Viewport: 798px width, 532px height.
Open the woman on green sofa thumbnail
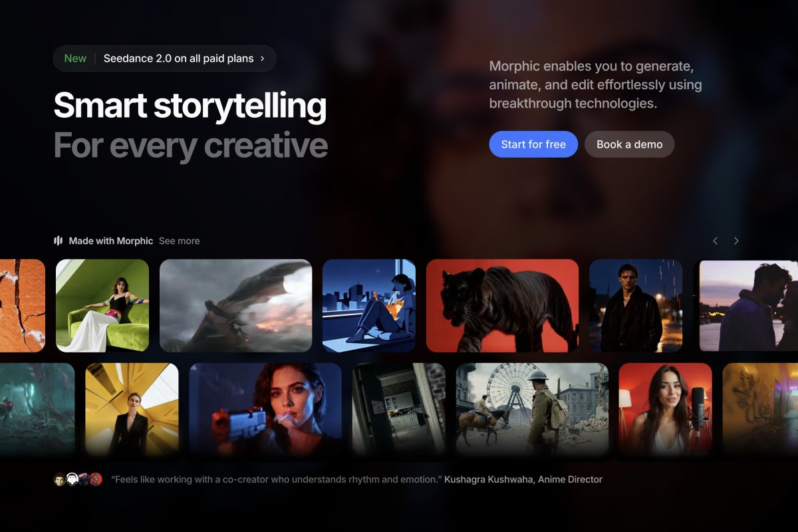click(x=102, y=305)
